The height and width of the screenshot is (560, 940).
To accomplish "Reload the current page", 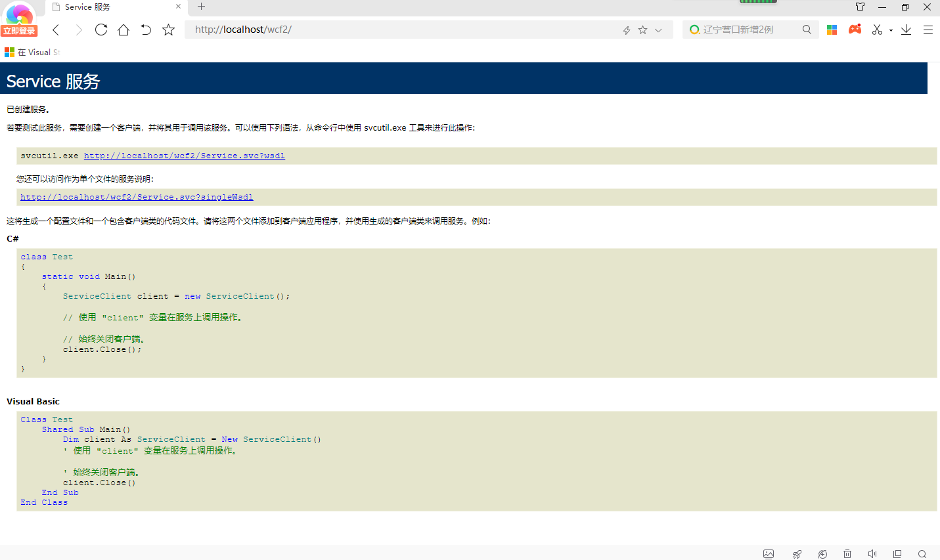I will (x=101, y=30).
